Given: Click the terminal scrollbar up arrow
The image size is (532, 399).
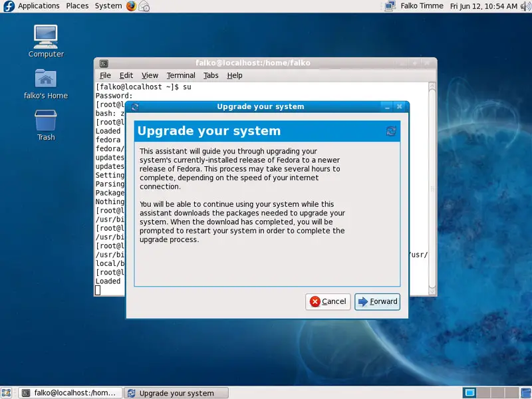Looking at the screenshot, I should [432, 86].
